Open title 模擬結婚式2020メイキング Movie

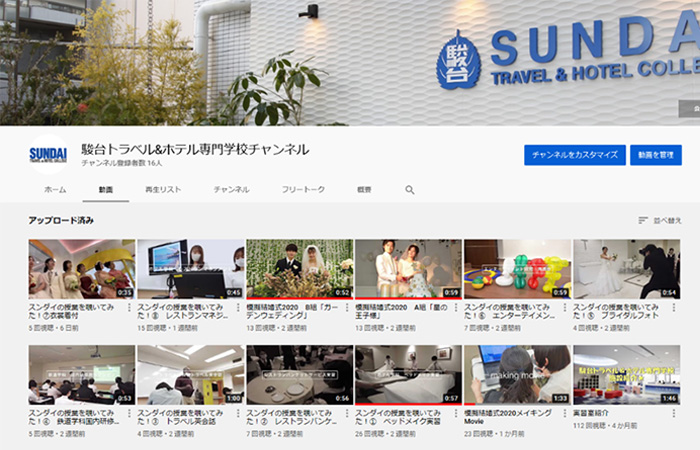pos(508,417)
